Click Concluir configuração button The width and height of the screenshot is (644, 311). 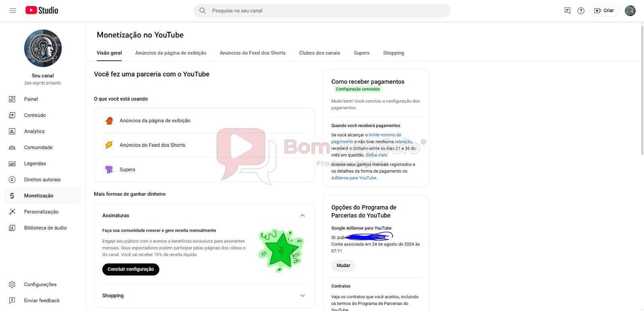[x=131, y=269]
